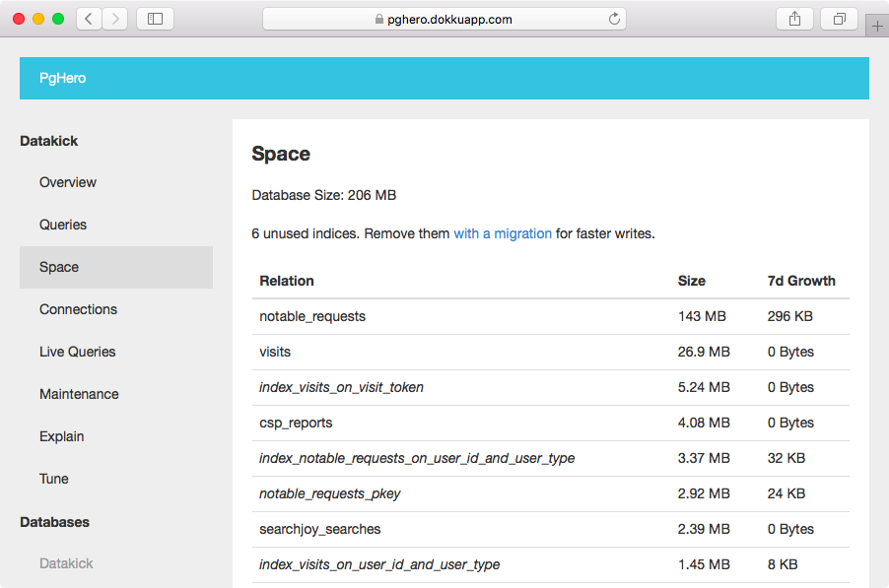Click the 2.39 MB size value
Viewport: 889px width, 588px height.
704,529
